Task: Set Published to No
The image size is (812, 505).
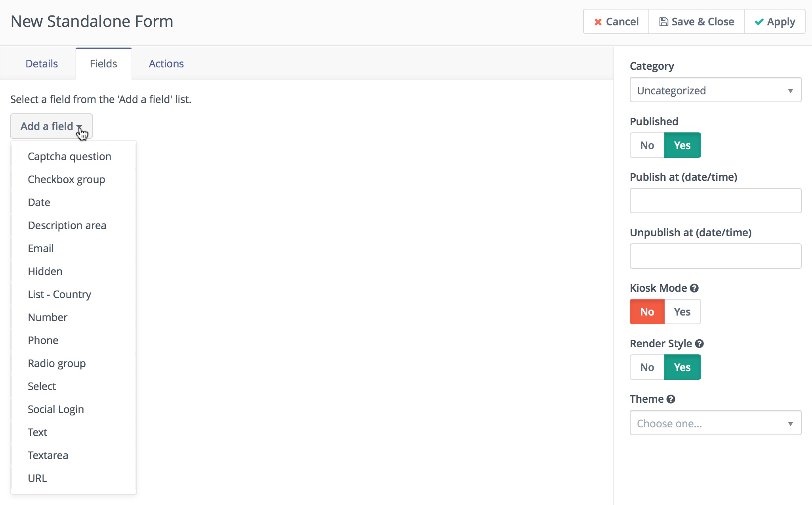Action: click(647, 145)
